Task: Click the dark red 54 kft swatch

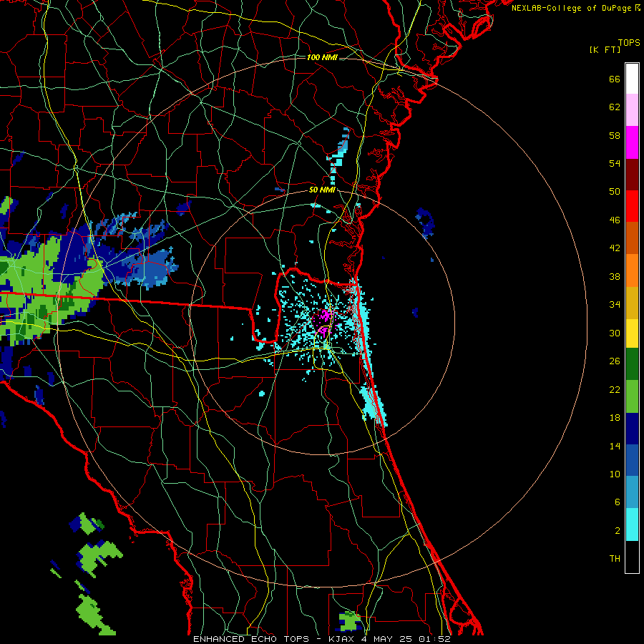Action: (x=632, y=174)
